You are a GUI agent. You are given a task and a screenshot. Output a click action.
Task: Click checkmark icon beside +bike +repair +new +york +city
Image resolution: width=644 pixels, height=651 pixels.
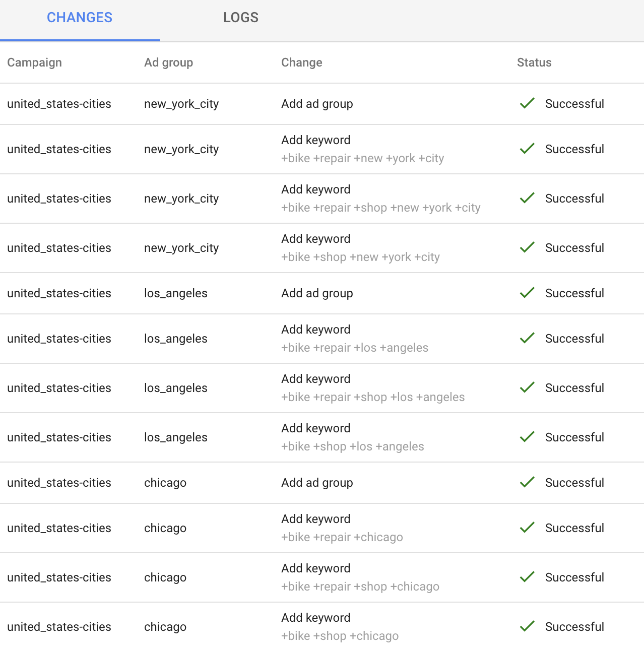pyautogui.click(x=527, y=149)
